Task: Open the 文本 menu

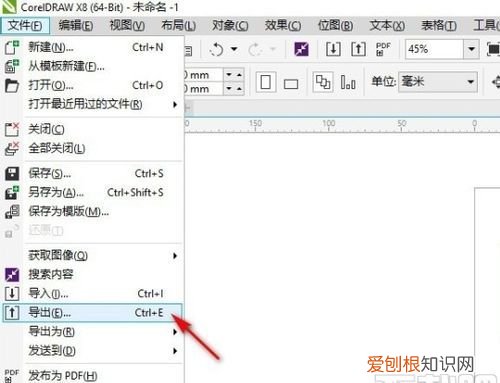Action: [387, 25]
